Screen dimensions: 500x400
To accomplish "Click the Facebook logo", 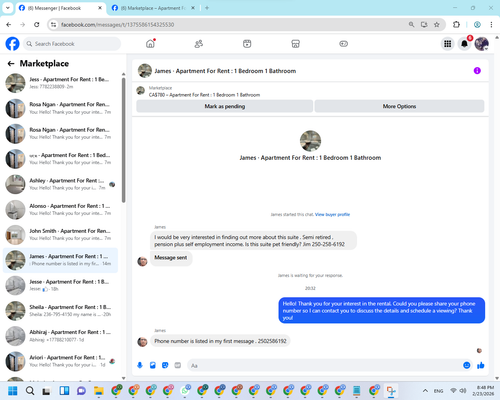I will pyautogui.click(x=12, y=44).
